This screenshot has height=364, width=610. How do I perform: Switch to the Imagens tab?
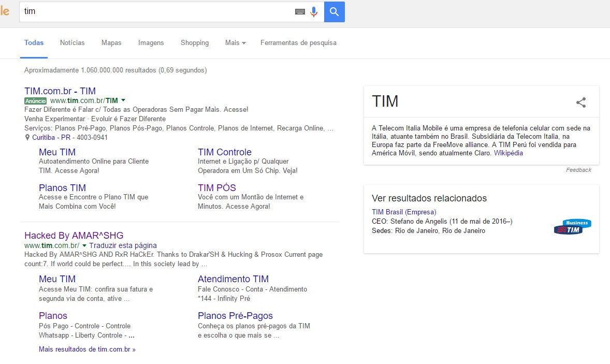[151, 43]
